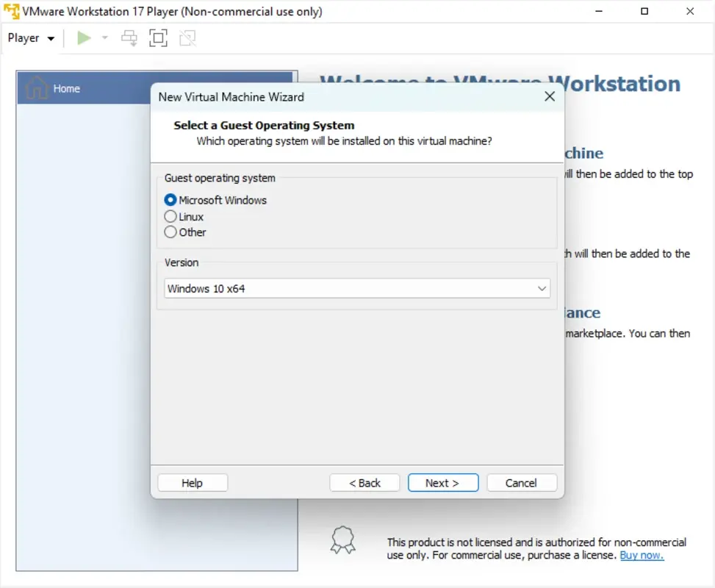
Task: Select the Home tab in the sidebar
Action: pos(66,88)
